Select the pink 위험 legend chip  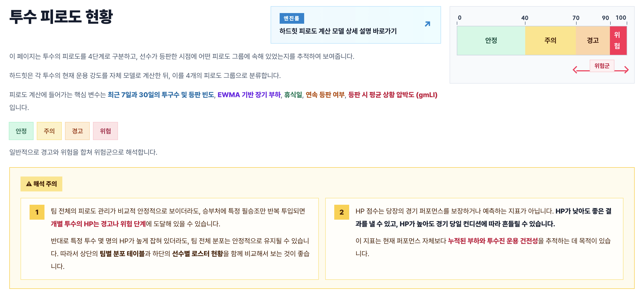[x=105, y=131]
